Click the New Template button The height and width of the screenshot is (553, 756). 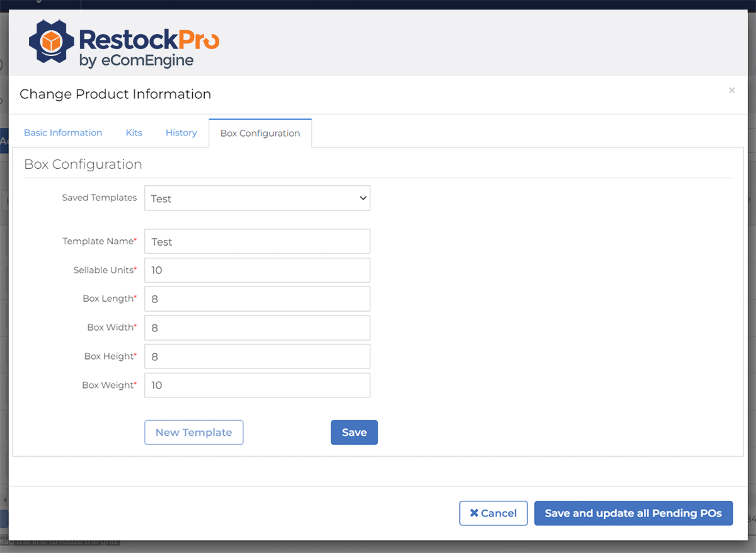pyautogui.click(x=194, y=433)
